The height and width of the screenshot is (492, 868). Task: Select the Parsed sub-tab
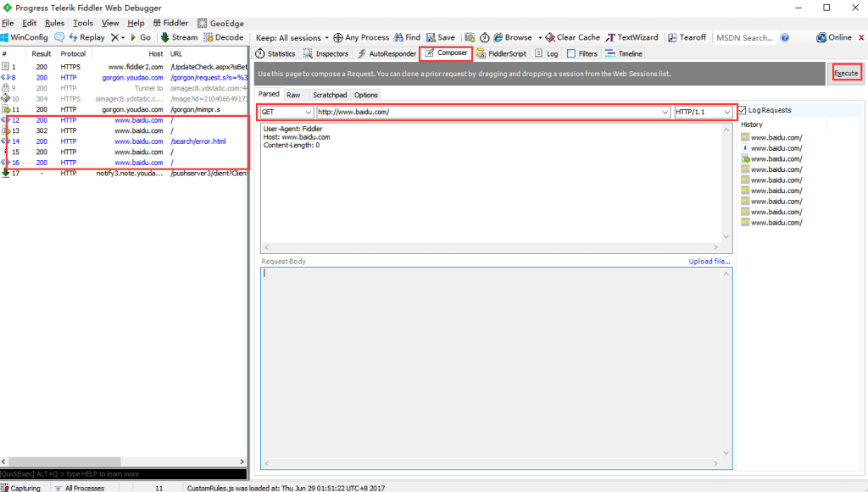(x=269, y=94)
